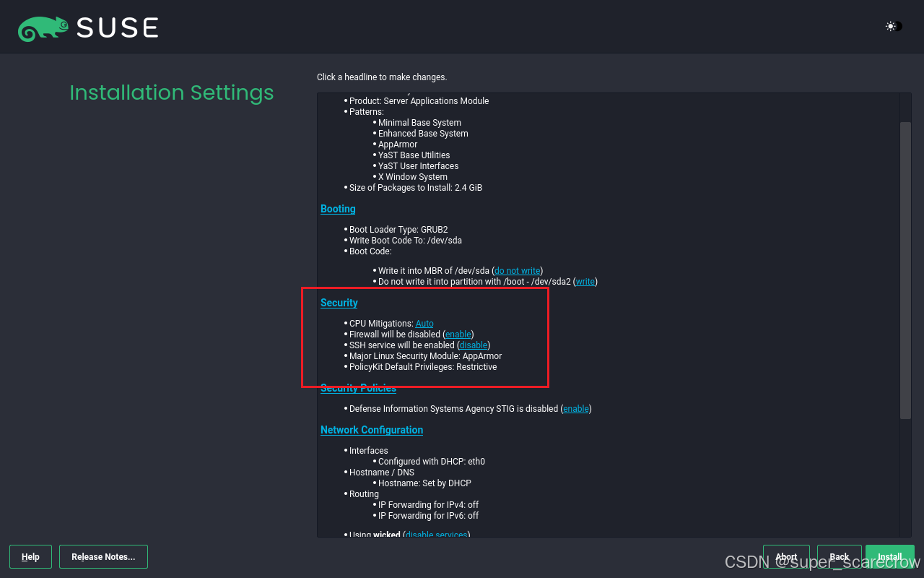This screenshot has width=924, height=578.
Task: Select 'Size of Packages to Install: 2.4 GiB'
Action: coord(416,188)
